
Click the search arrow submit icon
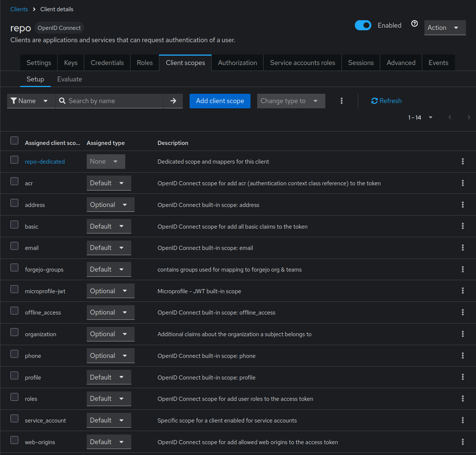(173, 101)
